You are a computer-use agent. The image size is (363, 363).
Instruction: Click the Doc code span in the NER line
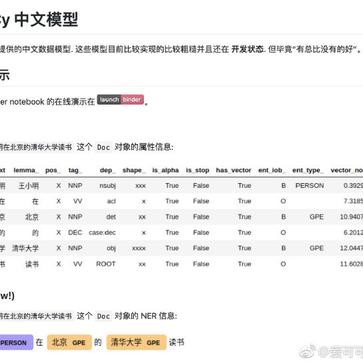(103, 316)
